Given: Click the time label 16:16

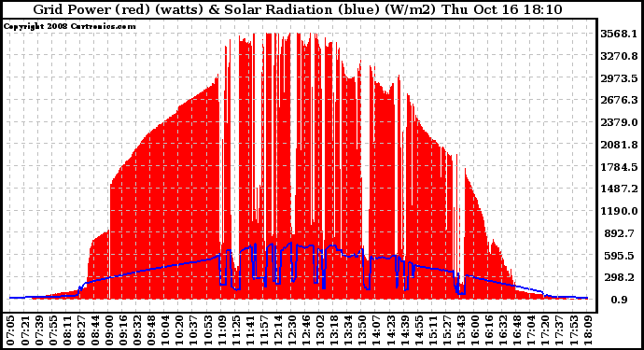Looking at the screenshot, I should [489, 330].
